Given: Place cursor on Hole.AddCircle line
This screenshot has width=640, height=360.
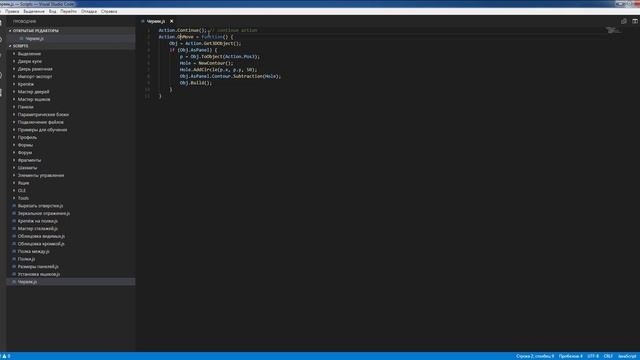Looking at the screenshot, I should pos(218,70).
